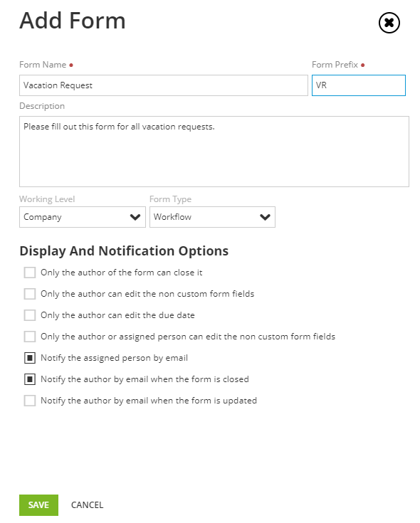Uncheck 'Notify the assigned person by email'
The height and width of the screenshot is (523, 420).
(30, 358)
